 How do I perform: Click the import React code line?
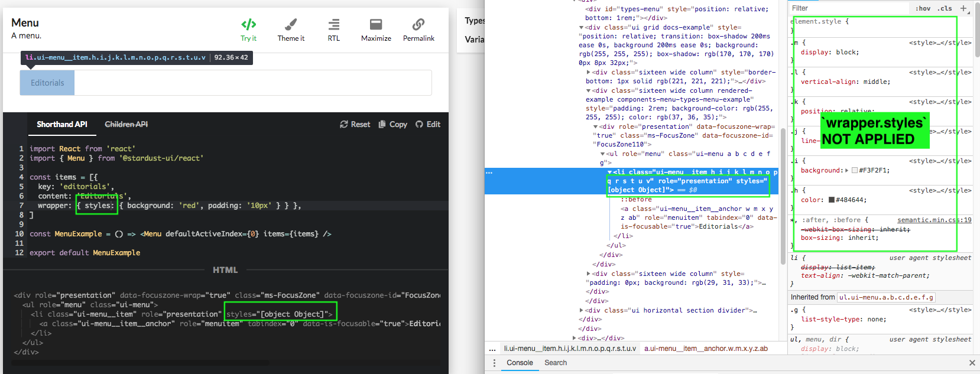tap(82, 149)
